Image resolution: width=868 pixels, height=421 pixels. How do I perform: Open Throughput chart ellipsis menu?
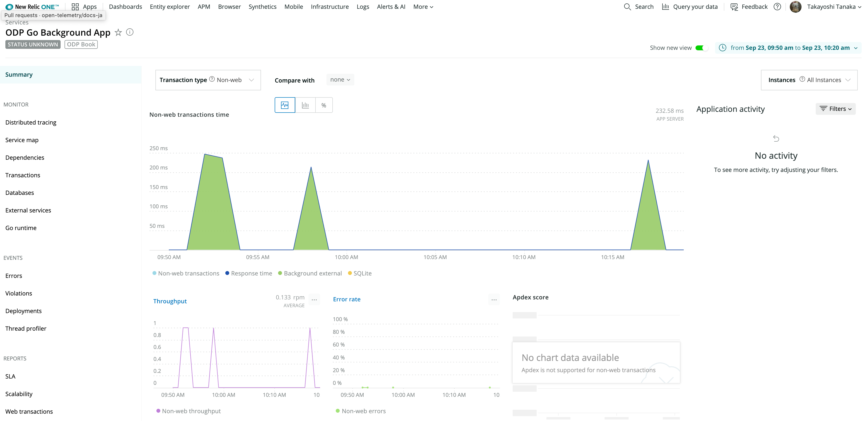(x=314, y=299)
